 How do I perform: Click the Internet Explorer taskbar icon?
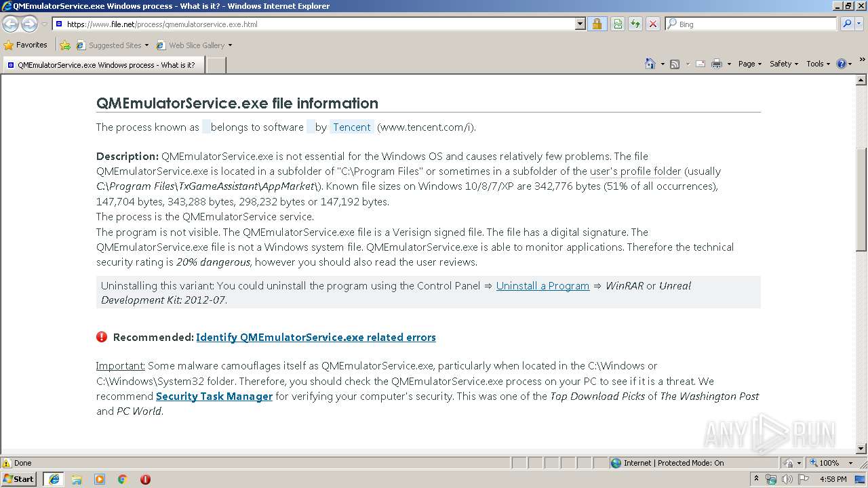[x=54, y=479]
